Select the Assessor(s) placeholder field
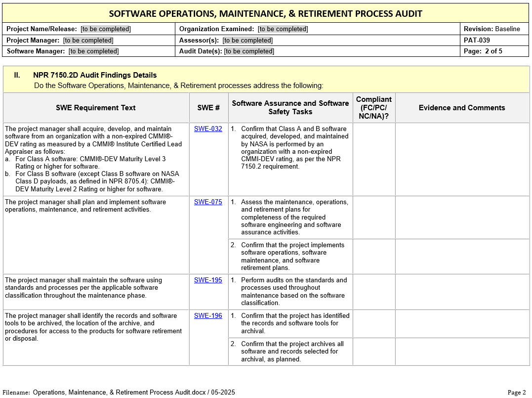This screenshot has width=532, height=398. 247,41
